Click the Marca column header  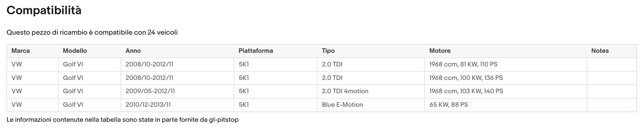tap(32, 51)
